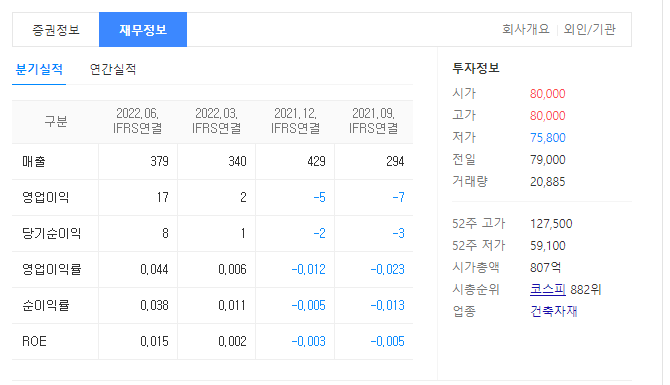
Task: Click the ROE value 0.015
Action: 154,341
